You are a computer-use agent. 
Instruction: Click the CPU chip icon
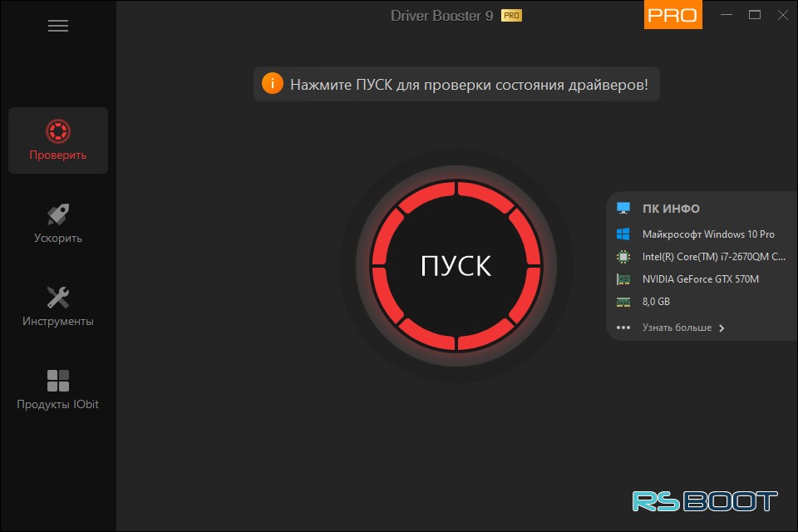[x=623, y=257]
